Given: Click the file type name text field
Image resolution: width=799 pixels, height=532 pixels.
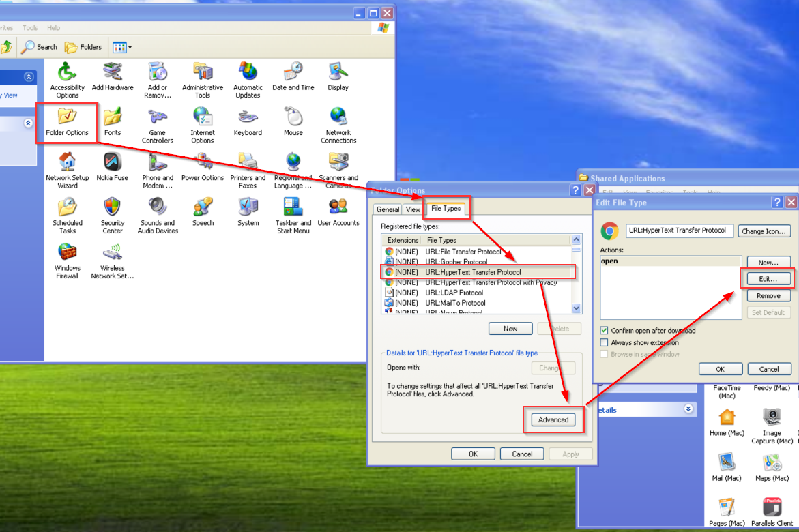Looking at the screenshot, I should tap(680, 231).
